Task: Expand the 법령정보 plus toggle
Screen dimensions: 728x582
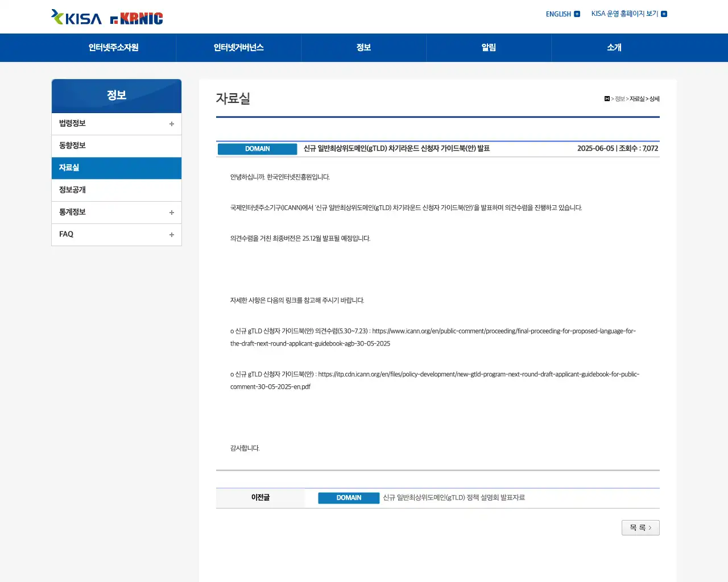Action: coord(172,124)
